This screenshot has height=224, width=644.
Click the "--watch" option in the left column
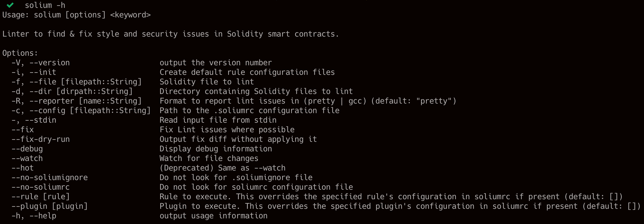[27, 158]
